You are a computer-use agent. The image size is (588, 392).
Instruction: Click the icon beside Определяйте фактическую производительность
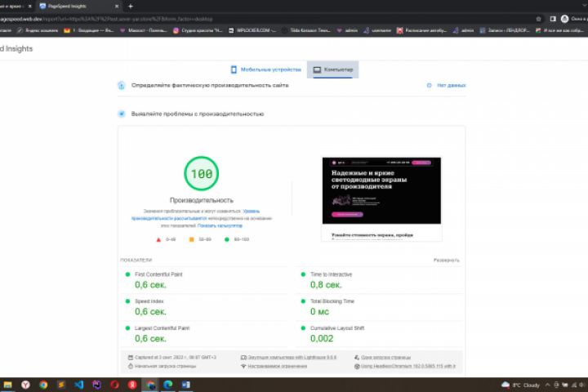(x=121, y=86)
